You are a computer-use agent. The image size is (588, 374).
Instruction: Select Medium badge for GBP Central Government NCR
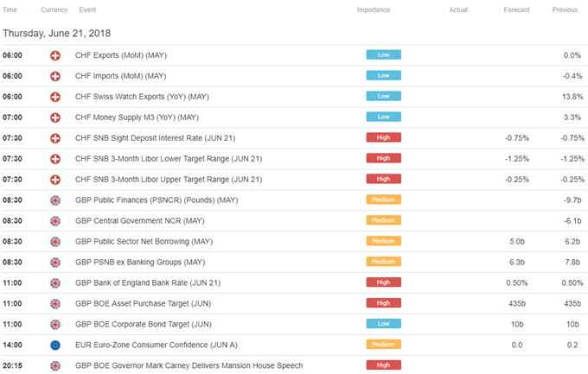[384, 220]
